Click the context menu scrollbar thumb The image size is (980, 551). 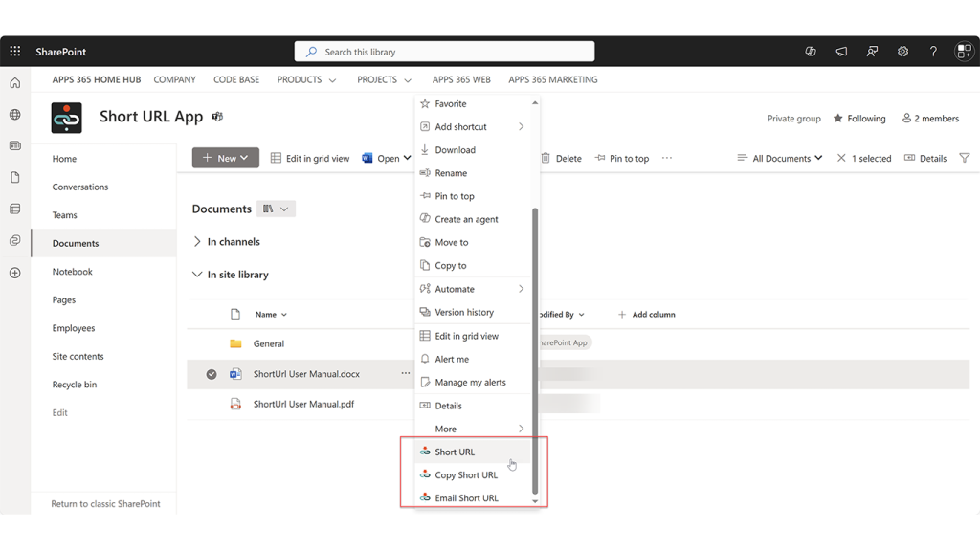(535, 350)
